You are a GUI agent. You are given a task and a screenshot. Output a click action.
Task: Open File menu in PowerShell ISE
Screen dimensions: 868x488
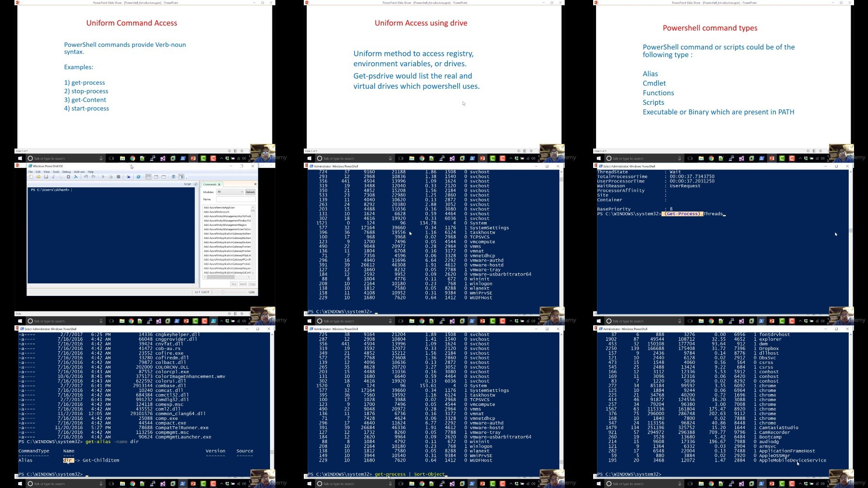[30, 171]
